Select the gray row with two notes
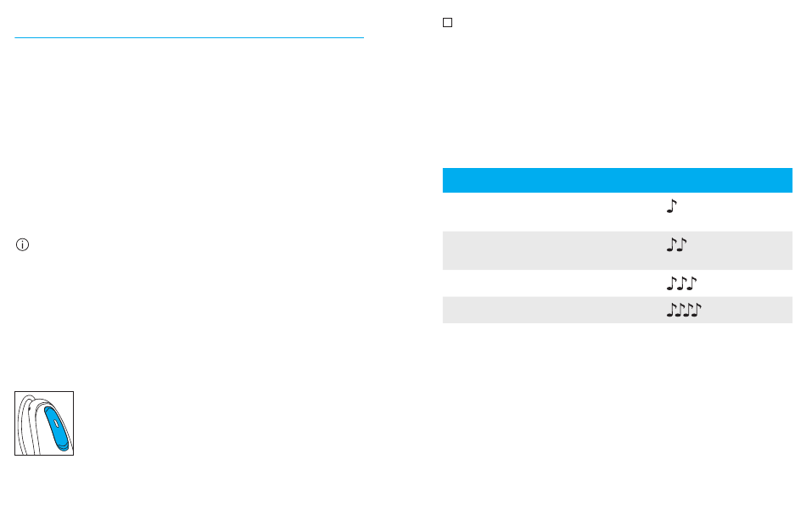 pyautogui.click(x=618, y=250)
